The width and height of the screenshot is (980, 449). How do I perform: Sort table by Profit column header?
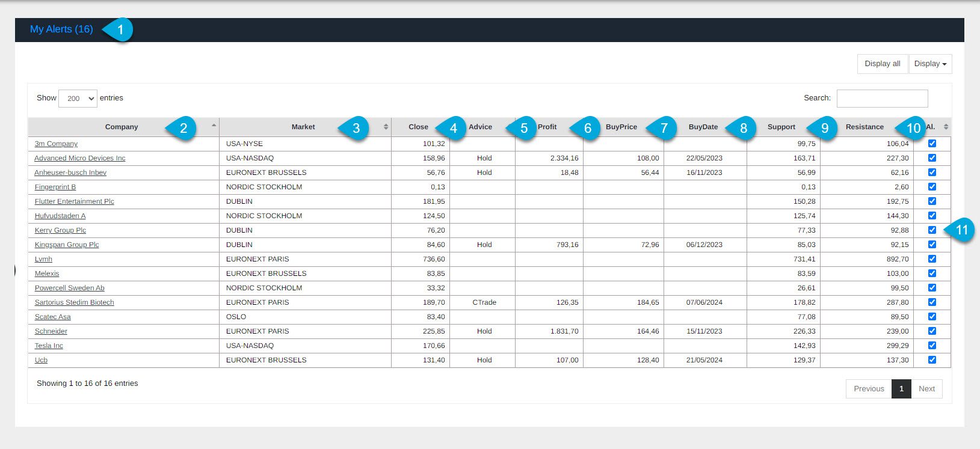pyautogui.click(x=547, y=127)
